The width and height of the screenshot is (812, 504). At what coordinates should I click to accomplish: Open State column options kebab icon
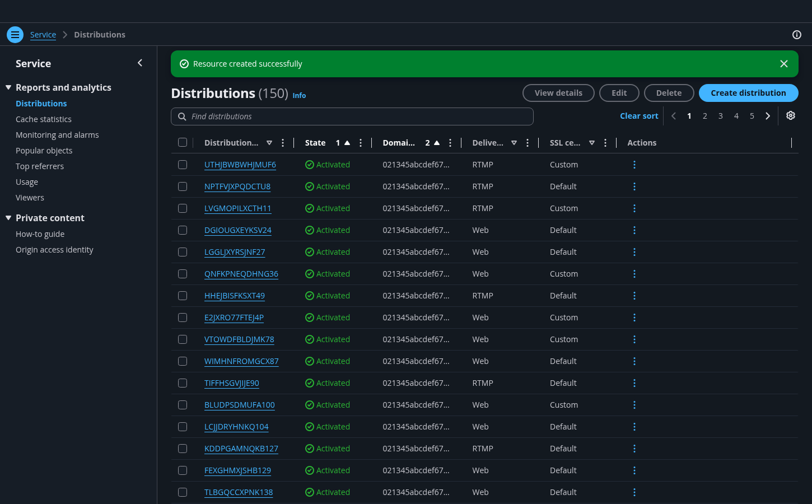point(361,143)
